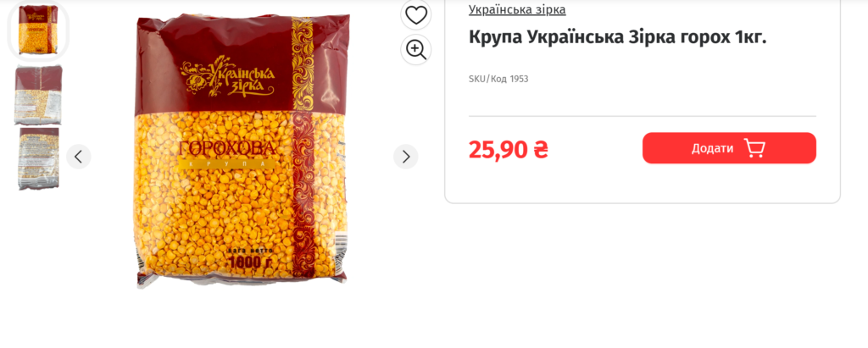Click the cart icon inside Додати button
The image size is (868, 348).
pos(754,147)
